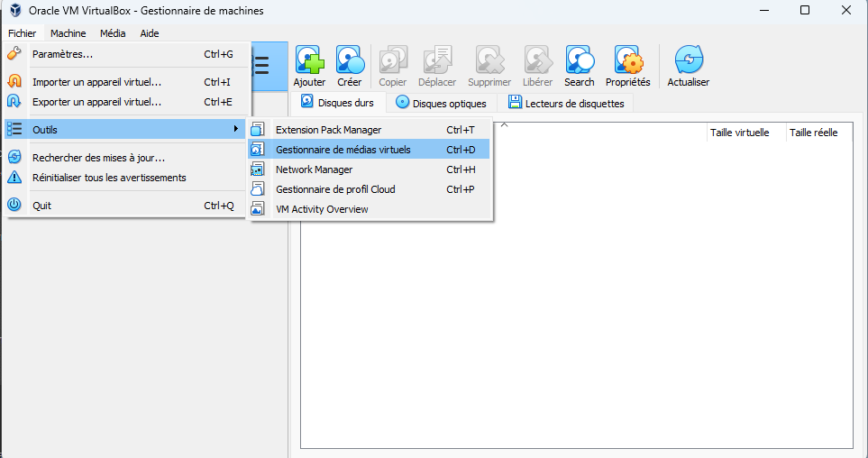This screenshot has height=458, width=868.
Task: Maximize the VirtualBox window
Action: [x=805, y=11]
